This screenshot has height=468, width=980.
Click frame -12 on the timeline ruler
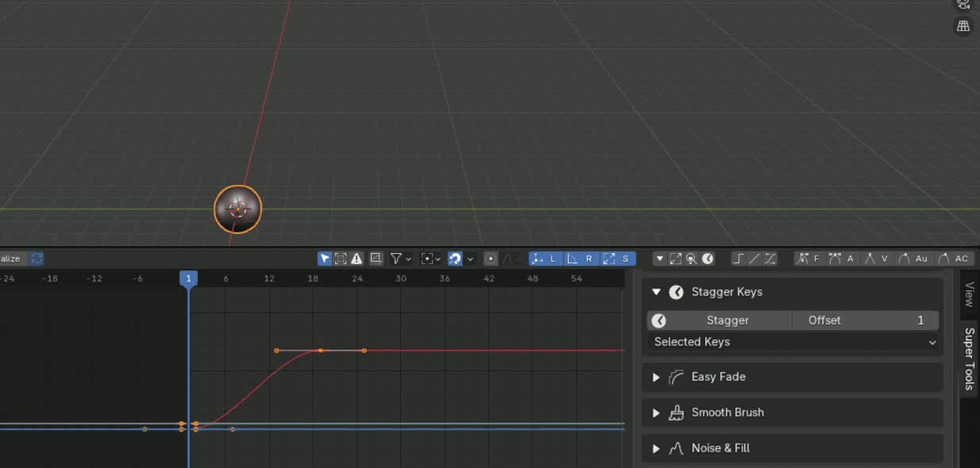pos(93,278)
